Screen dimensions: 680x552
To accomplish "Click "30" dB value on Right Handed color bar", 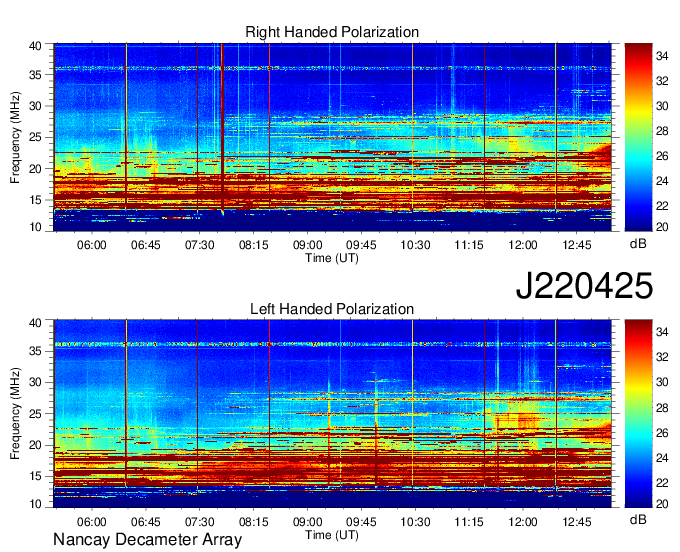I will pyautogui.click(x=662, y=106).
